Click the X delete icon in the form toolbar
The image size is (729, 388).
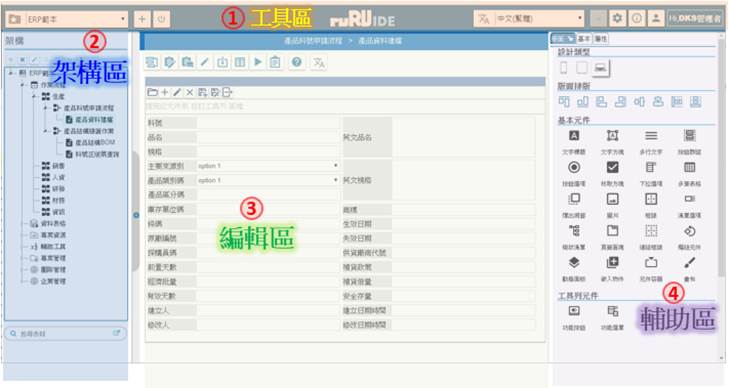coord(190,92)
